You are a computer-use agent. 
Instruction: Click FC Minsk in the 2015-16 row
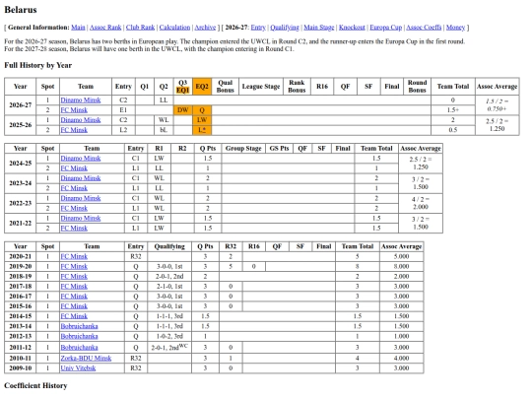click(x=74, y=306)
